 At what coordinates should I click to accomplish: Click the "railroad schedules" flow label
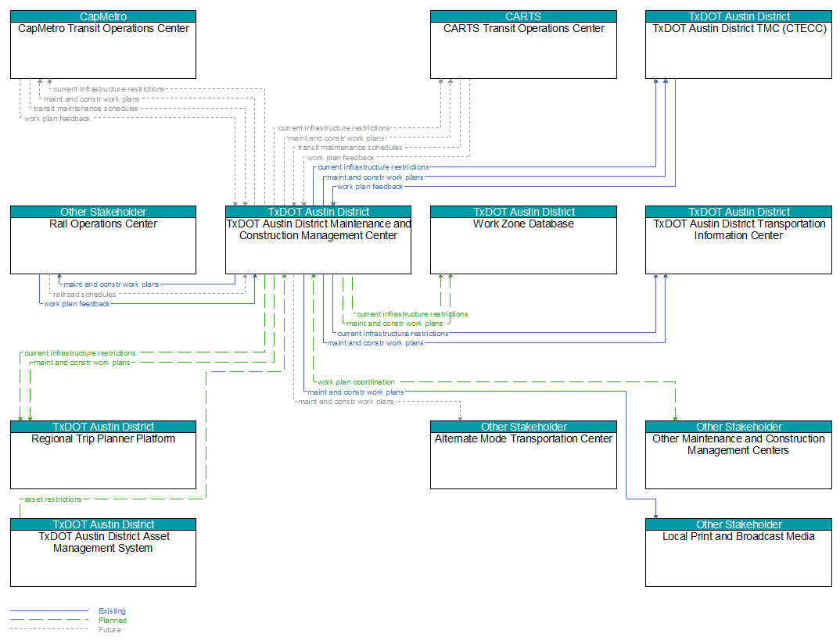(84, 295)
